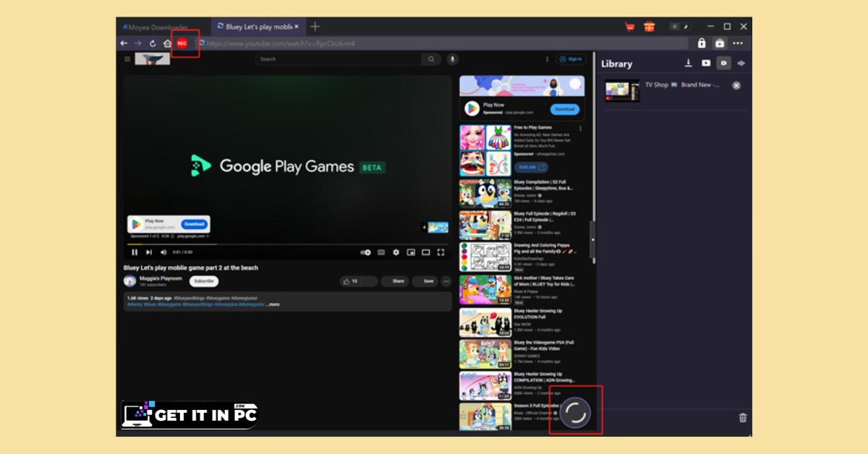Show downloaded videos in Library

coord(706,64)
